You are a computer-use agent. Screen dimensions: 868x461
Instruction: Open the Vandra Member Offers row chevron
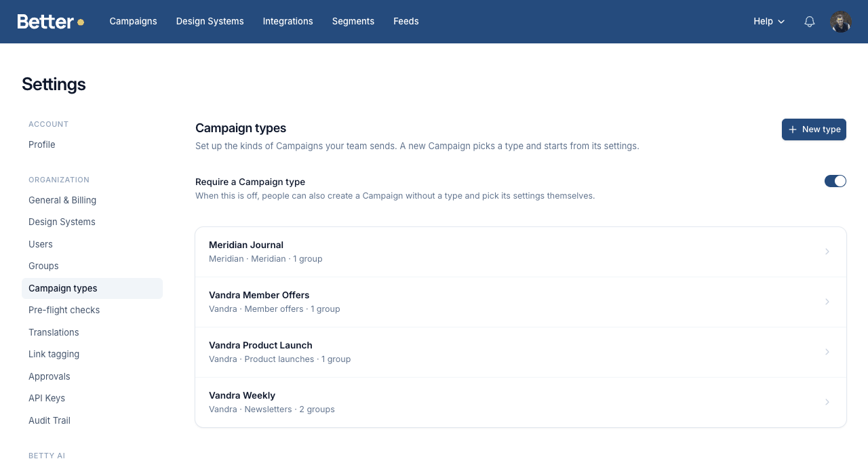pos(827,302)
